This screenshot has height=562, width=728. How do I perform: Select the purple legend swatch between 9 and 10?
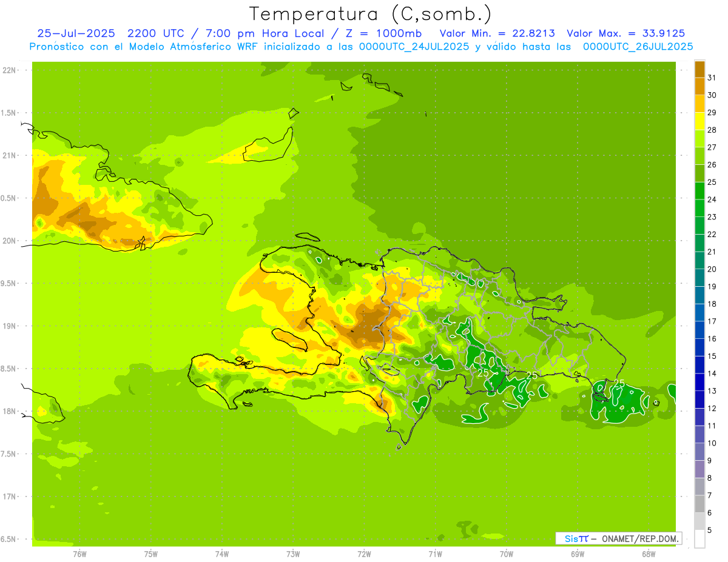click(x=699, y=452)
